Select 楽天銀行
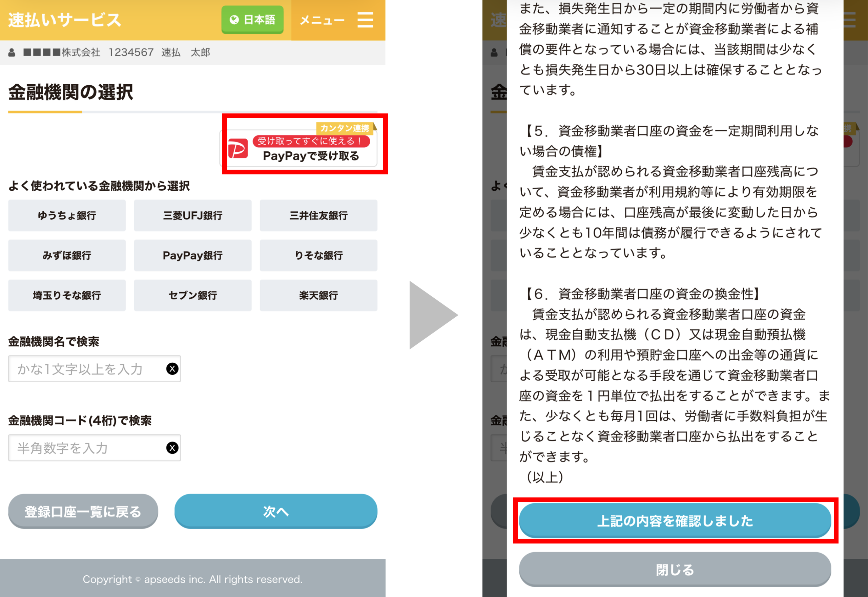868x597 pixels. [318, 296]
